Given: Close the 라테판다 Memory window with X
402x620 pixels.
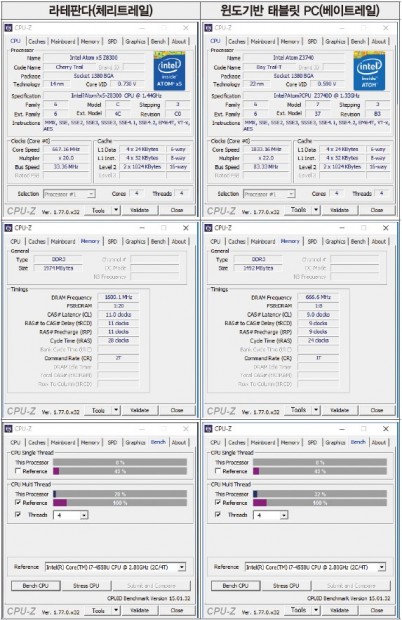Looking at the screenshot, I should pyautogui.click(x=186, y=228).
